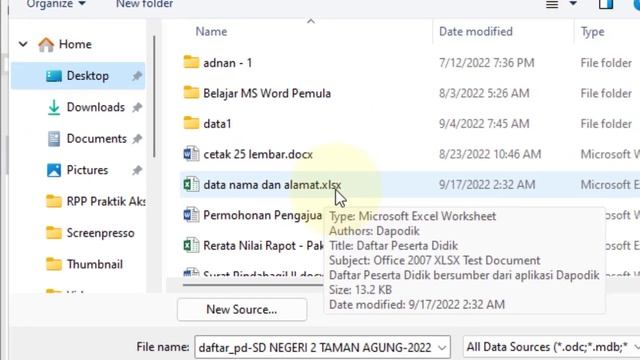This screenshot has width=640, height=360.
Task: Select the Rerata Nilai Rapot file
Action: tap(263, 246)
